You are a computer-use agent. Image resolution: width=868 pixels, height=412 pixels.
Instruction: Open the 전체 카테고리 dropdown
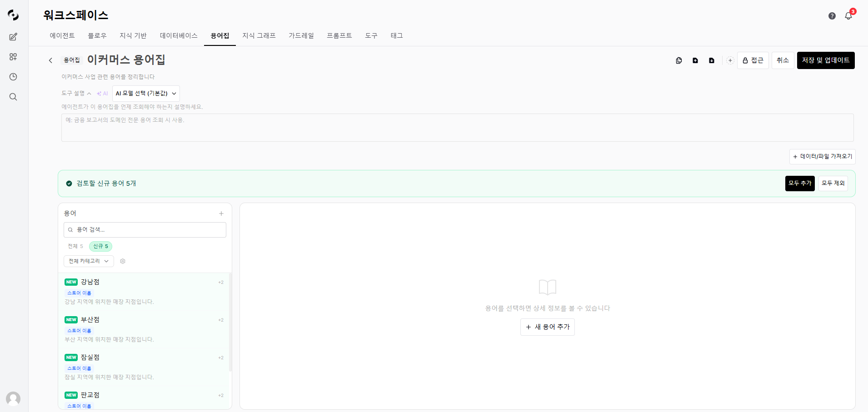pos(89,261)
